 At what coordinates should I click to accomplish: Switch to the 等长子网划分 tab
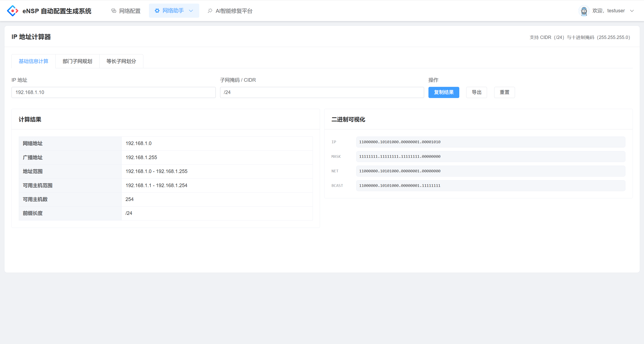[x=121, y=61]
